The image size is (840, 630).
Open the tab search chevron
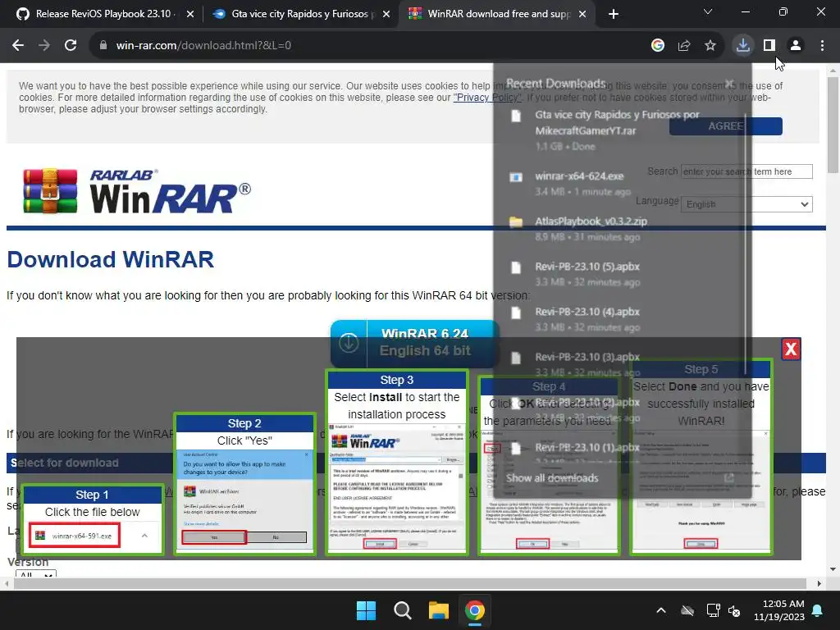pos(708,11)
